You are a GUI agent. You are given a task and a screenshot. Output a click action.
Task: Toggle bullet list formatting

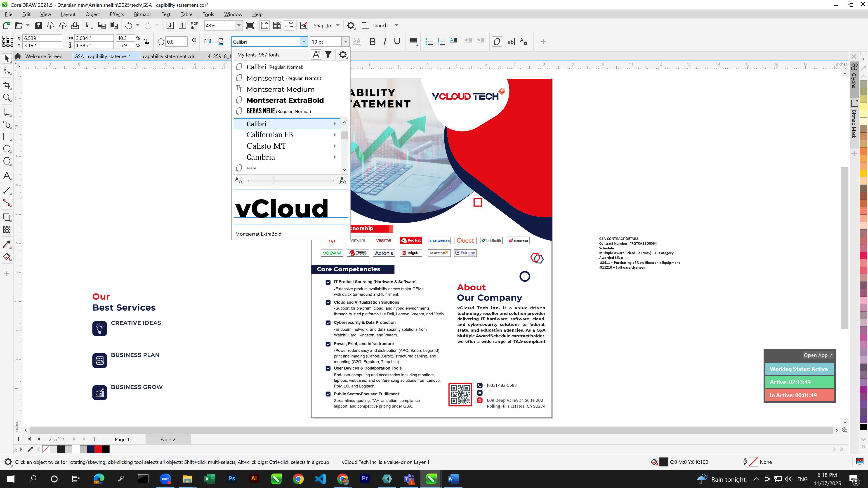pyautogui.click(x=429, y=42)
